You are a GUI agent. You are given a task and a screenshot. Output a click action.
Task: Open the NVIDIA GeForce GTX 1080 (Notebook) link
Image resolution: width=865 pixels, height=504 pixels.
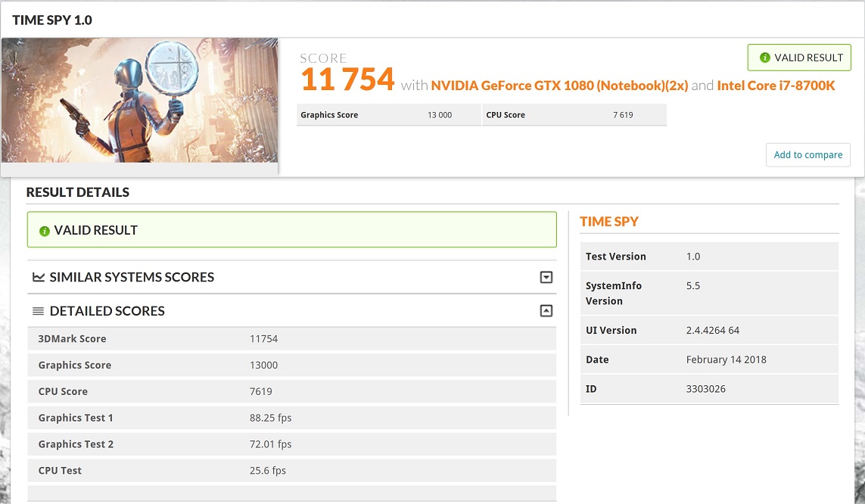tap(559, 86)
